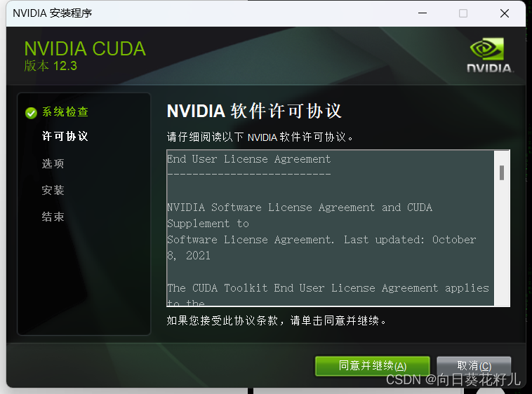Select the 结束 step in sidebar

(x=53, y=217)
